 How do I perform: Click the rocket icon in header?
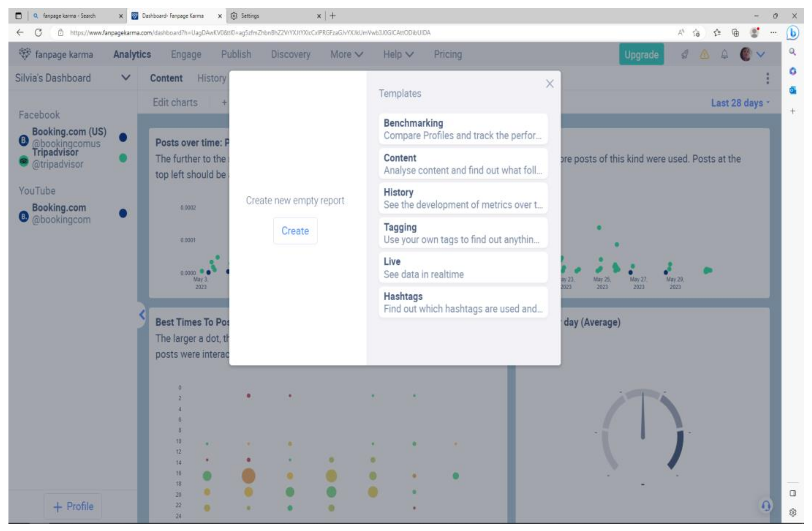point(684,54)
